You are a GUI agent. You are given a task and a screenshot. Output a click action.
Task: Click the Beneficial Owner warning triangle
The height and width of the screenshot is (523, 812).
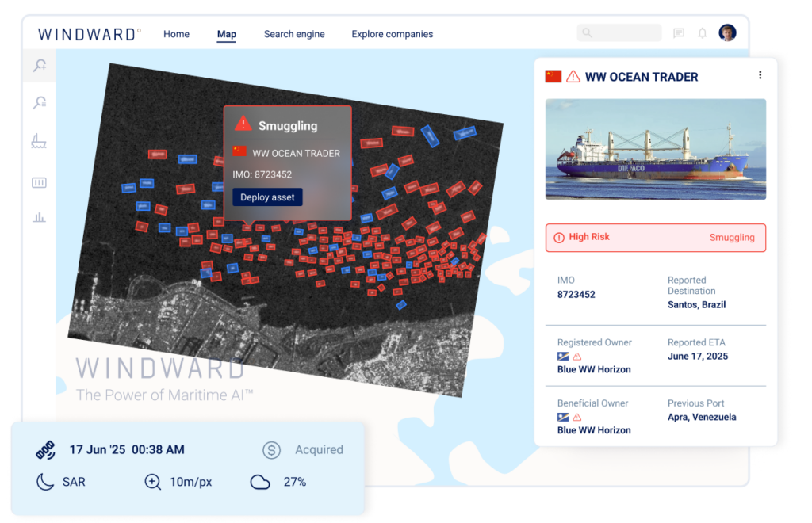pos(577,417)
